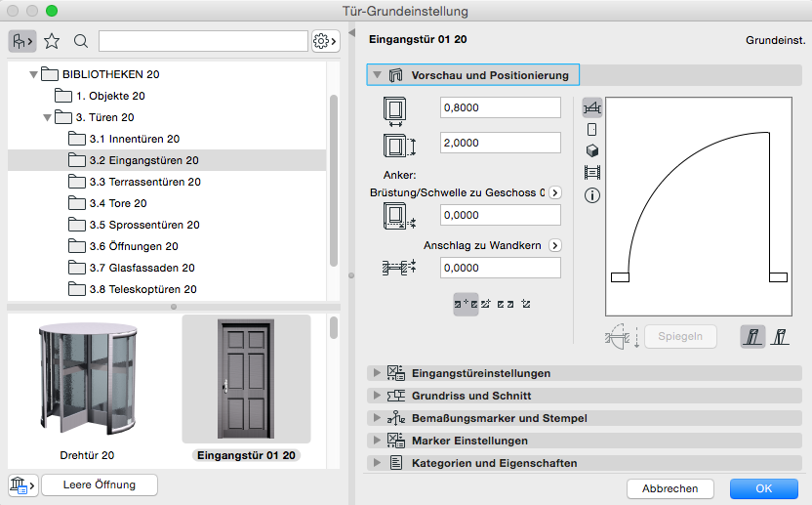Open the load library building icon menu
This screenshot has height=505, width=812.
pyautogui.click(x=21, y=484)
